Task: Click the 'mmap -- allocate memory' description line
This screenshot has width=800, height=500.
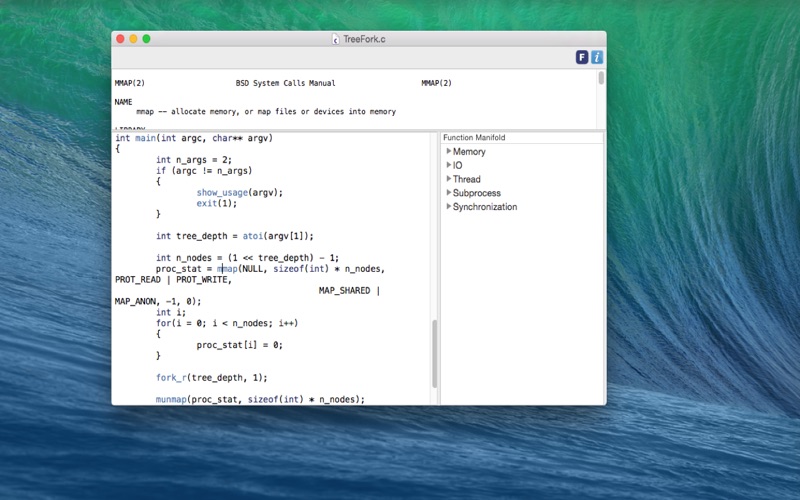Action: tap(266, 112)
